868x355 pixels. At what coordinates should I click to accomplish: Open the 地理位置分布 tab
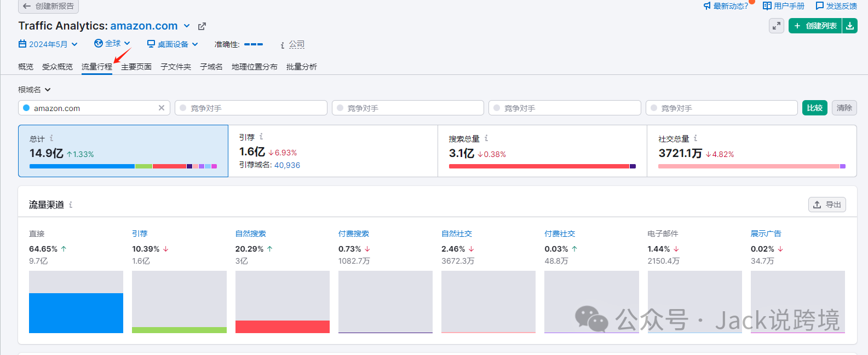[255, 67]
